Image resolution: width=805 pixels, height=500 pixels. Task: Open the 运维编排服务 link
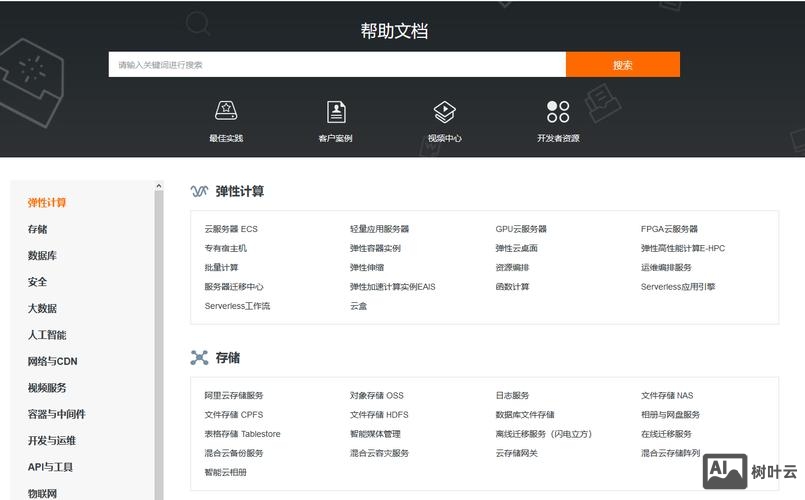[x=666, y=267]
